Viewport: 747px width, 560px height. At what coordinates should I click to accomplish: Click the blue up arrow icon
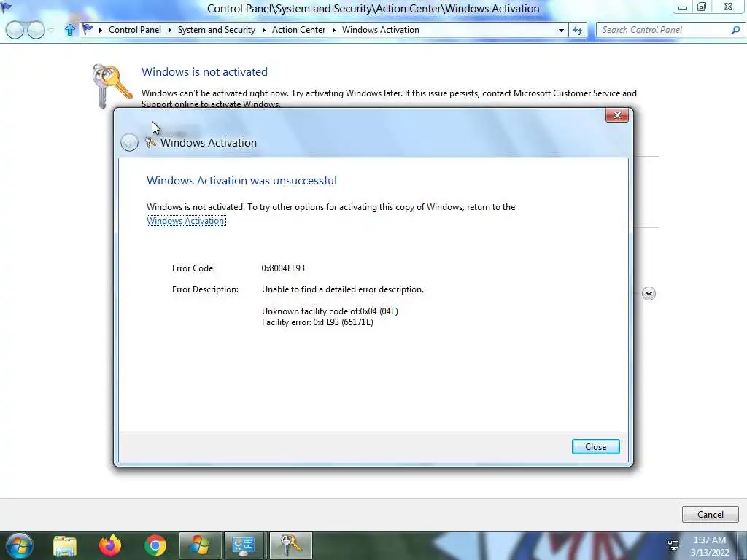click(70, 30)
